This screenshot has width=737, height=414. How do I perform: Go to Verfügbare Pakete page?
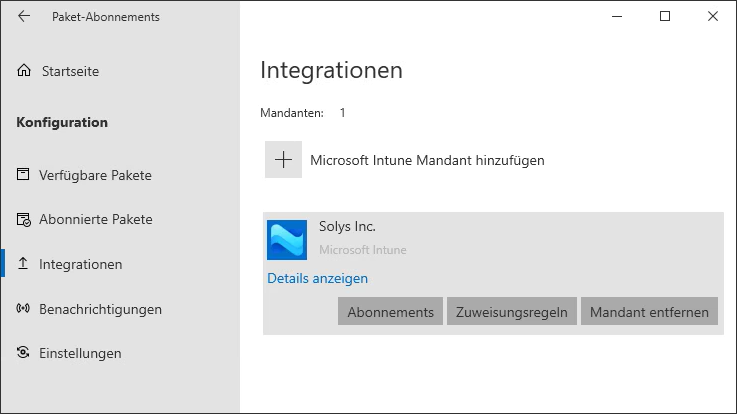coord(95,175)
